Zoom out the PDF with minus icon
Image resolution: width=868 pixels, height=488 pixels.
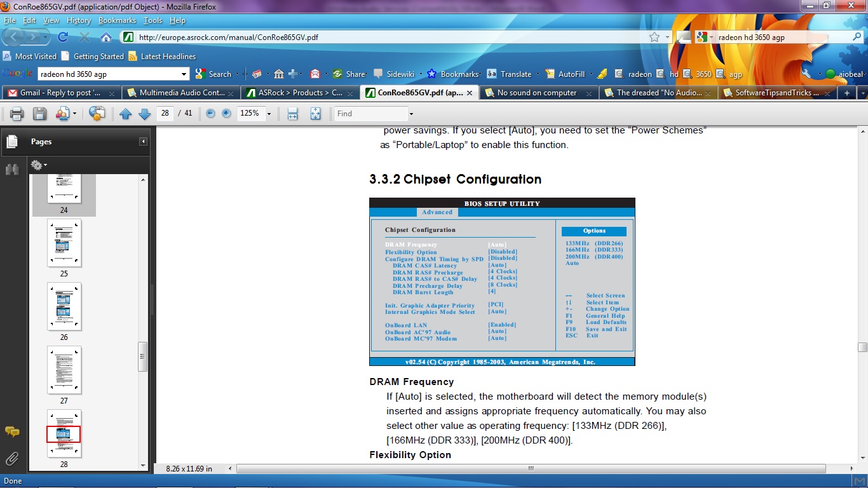tap(210, 114)
